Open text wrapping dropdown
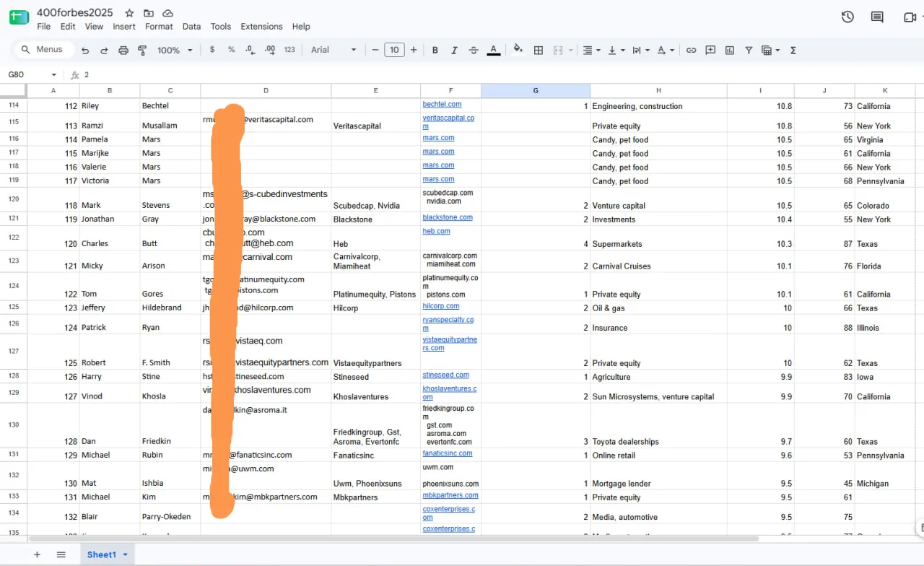 pyautogui.click(x=640, y=50)
